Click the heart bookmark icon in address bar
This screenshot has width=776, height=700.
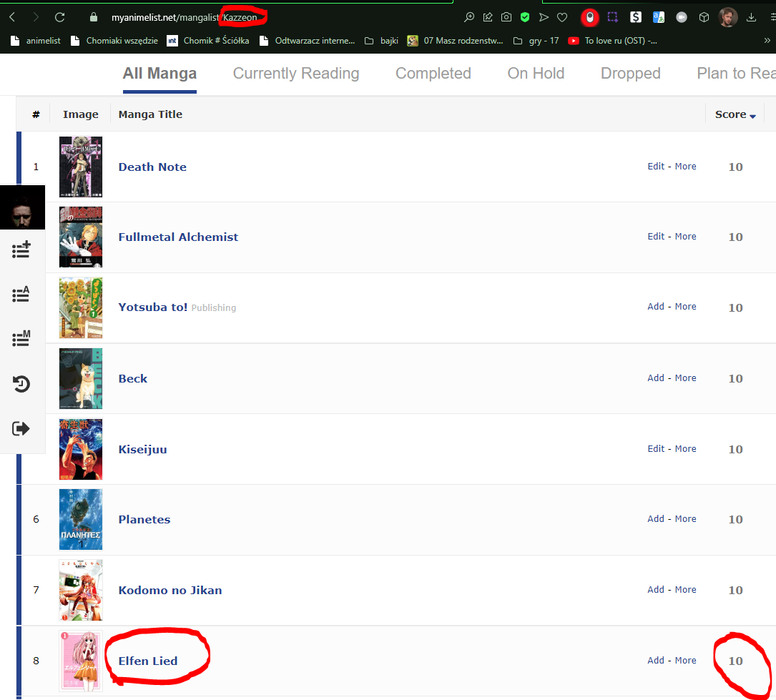[562, 17]
